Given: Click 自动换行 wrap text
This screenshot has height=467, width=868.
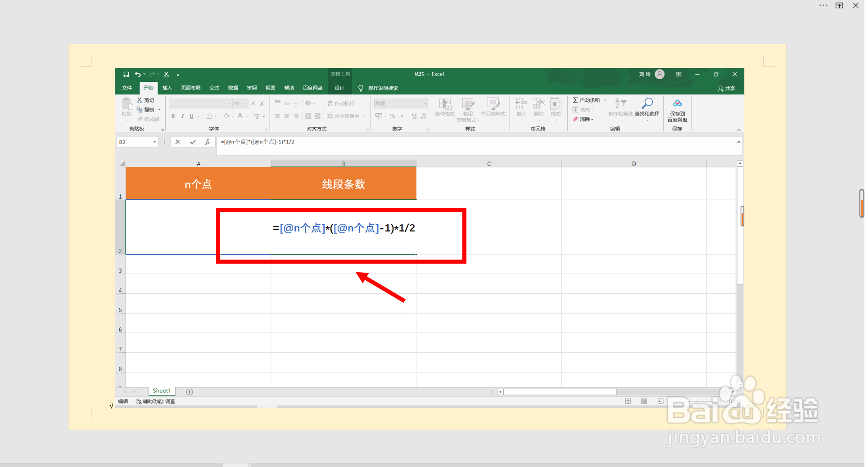Looking at the screenshot, I should click(341, 103).
